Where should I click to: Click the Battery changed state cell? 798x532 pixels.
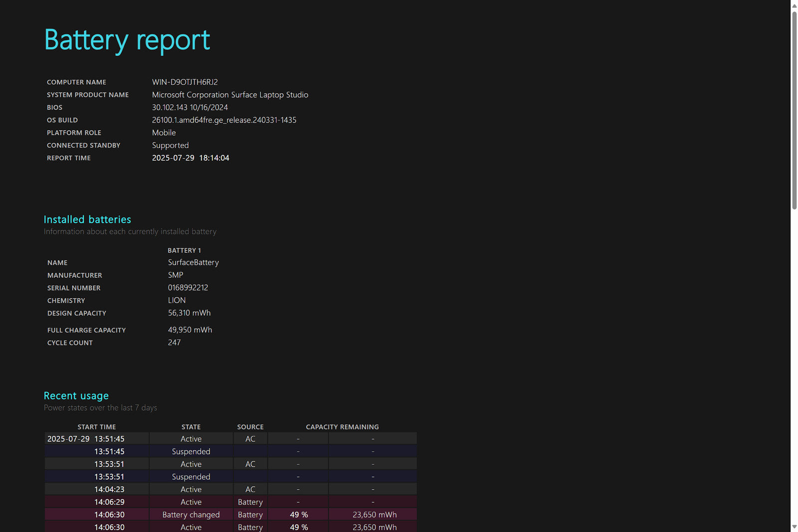[191, 515]
